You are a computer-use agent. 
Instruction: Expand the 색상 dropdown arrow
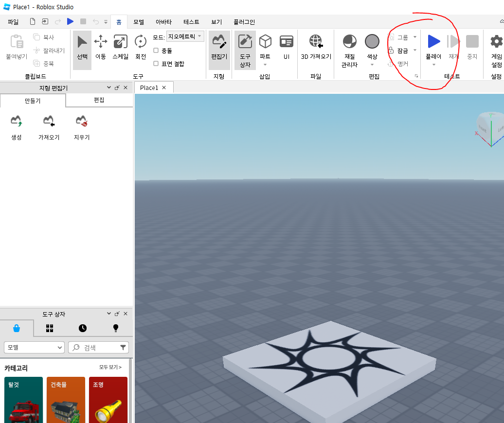point(372,65)
